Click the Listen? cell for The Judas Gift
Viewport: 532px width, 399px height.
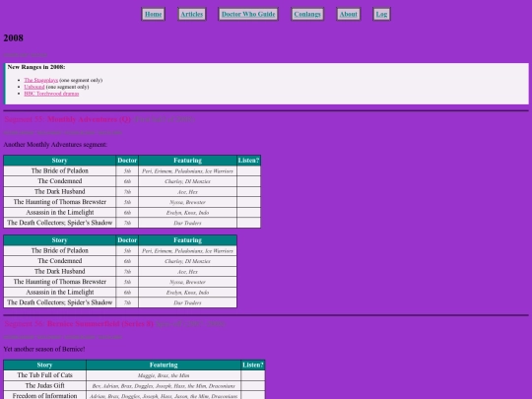click(x=253, y=386)
